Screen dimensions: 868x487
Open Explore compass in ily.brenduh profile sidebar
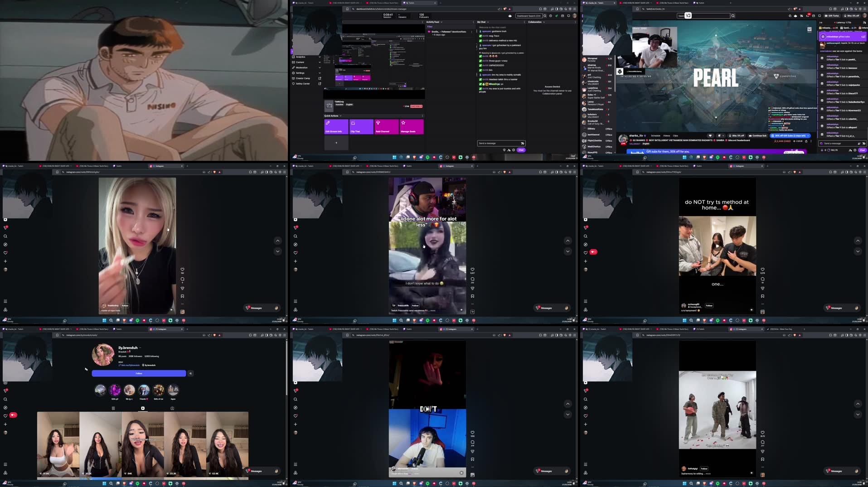(5, 408)
